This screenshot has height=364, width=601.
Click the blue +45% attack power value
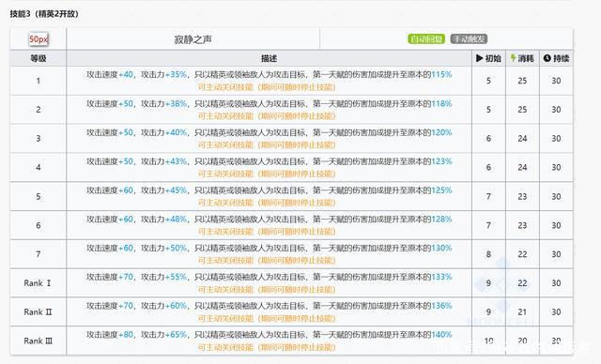[176, 190]
